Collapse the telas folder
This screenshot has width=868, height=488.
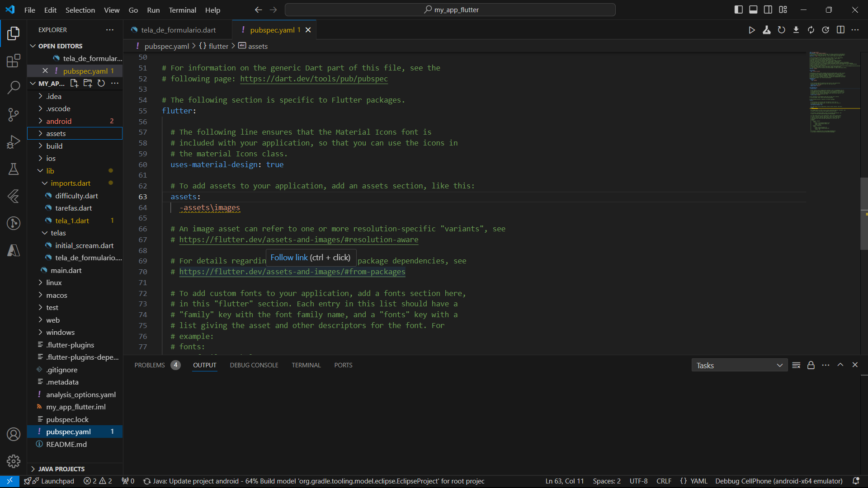point(75,233)
